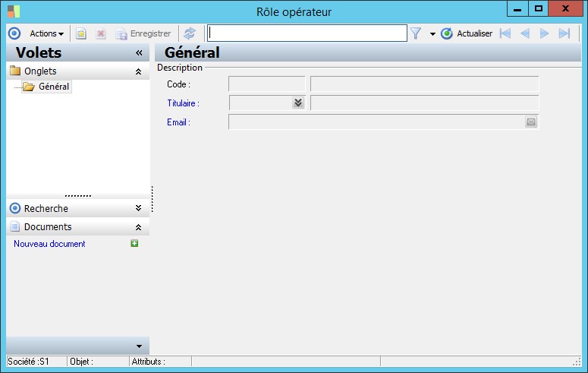The image size is (588, 373).
Task: Focus the toolbar search text field
Action: click(x=307, y=33)
